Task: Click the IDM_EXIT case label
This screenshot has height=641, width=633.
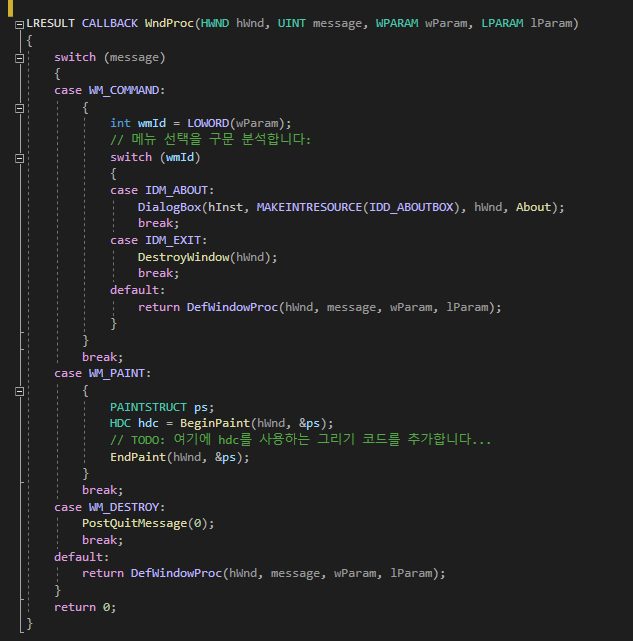Action: click(x=173, y=240)
